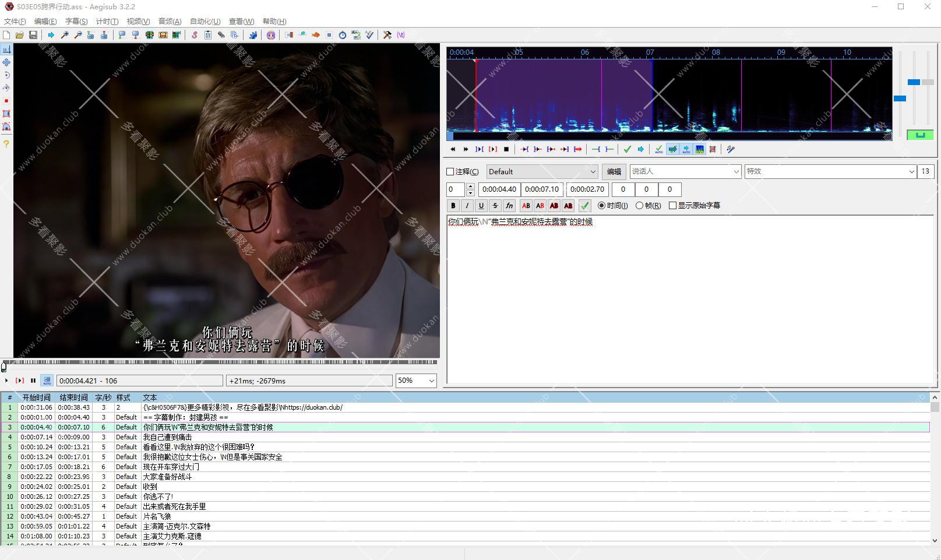This screenshot has height=560, width=941.
Task: Click the Save subtitles floppy disk icon
Action: tap(33, 35)
